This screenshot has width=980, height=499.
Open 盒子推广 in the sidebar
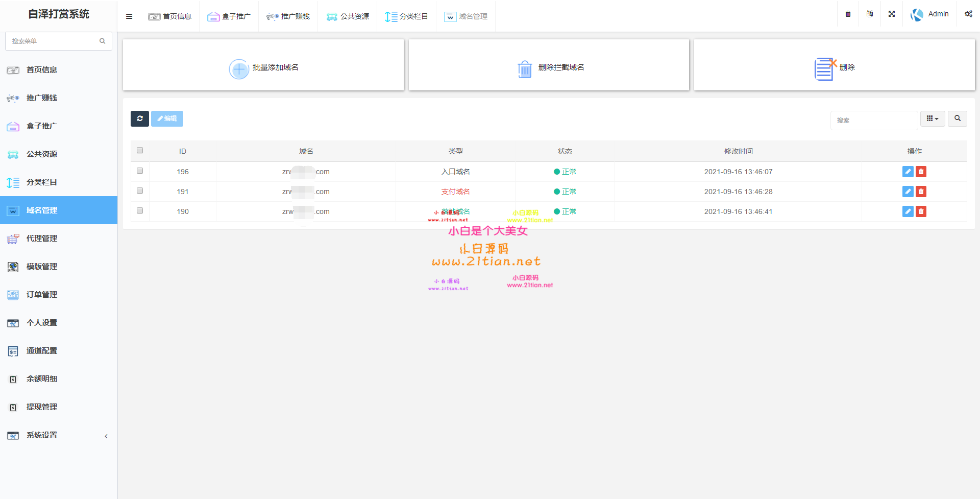point(59,126)
